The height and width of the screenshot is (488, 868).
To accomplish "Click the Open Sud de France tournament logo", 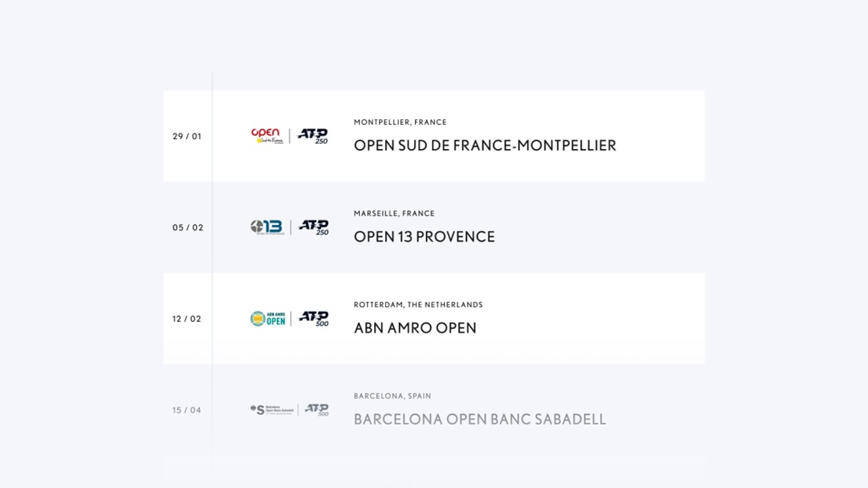I will pyautogui.click(x=267, y=136).
